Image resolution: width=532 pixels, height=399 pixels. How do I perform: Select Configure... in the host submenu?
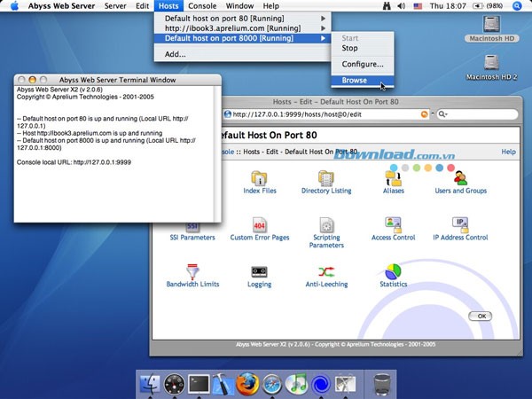pyautogui.click(x=363, y=64)
